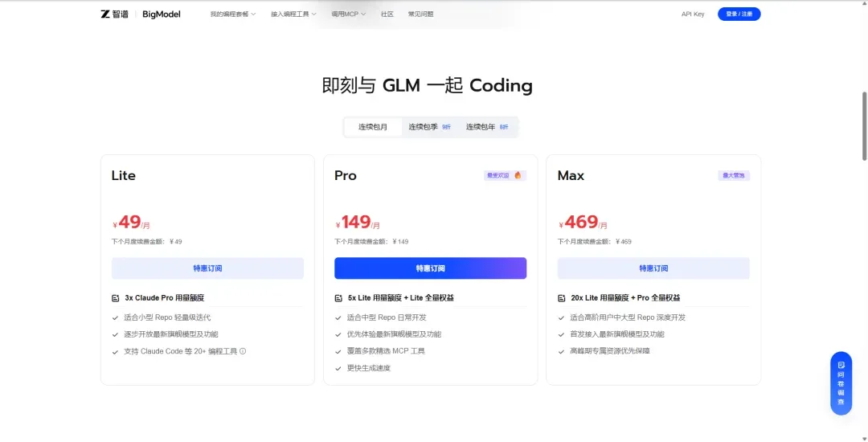Click checkmark beside 适合小型 Repo 轻量级迭代
Image resolution: width=868 pixels, height=442 pixels.
(115, 318)
